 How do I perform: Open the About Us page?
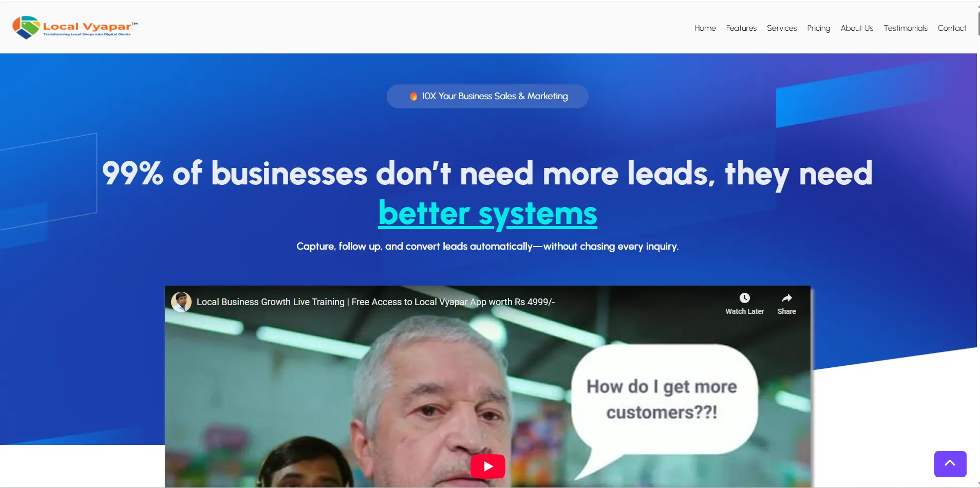click(857, 28)
